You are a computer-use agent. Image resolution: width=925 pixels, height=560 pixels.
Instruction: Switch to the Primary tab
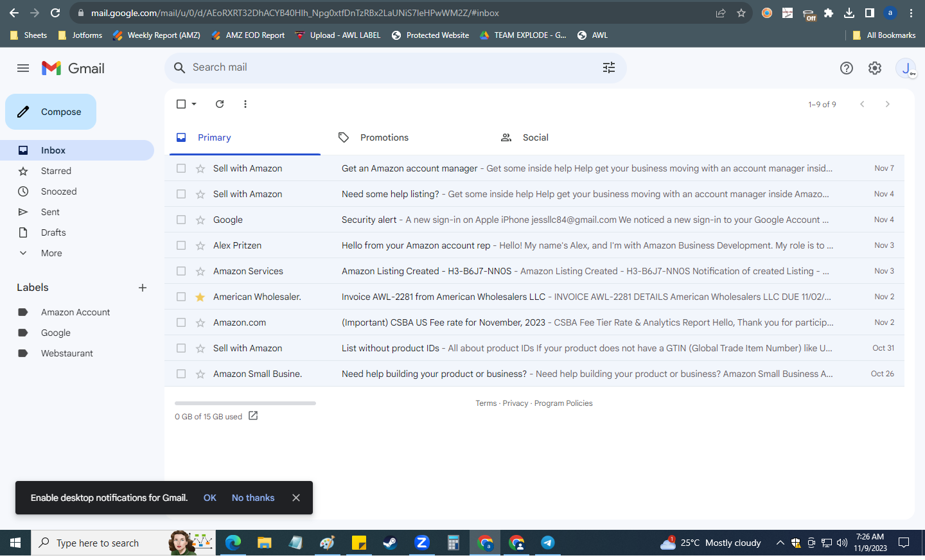tap(245, 137)
